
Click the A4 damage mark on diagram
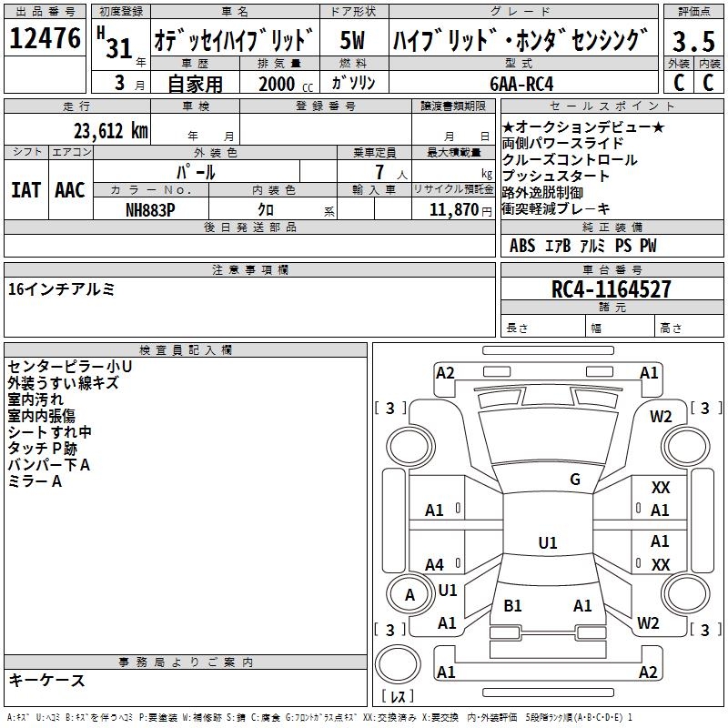tap(435, 564)
